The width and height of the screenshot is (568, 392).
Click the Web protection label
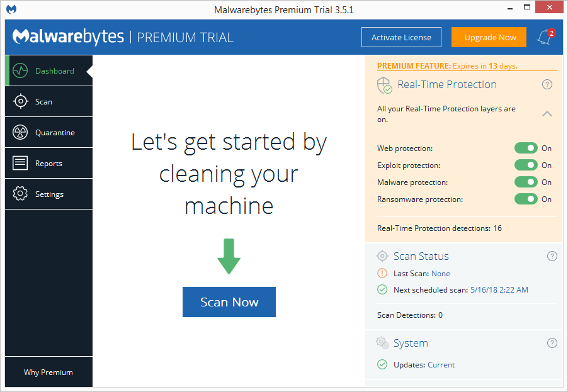click(405, 148)
